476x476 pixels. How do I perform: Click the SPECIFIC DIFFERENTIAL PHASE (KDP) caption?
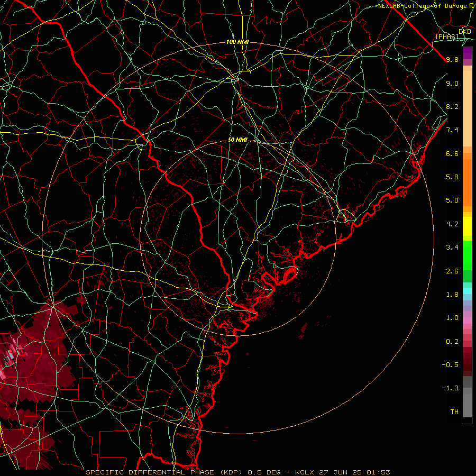(166, 472)
